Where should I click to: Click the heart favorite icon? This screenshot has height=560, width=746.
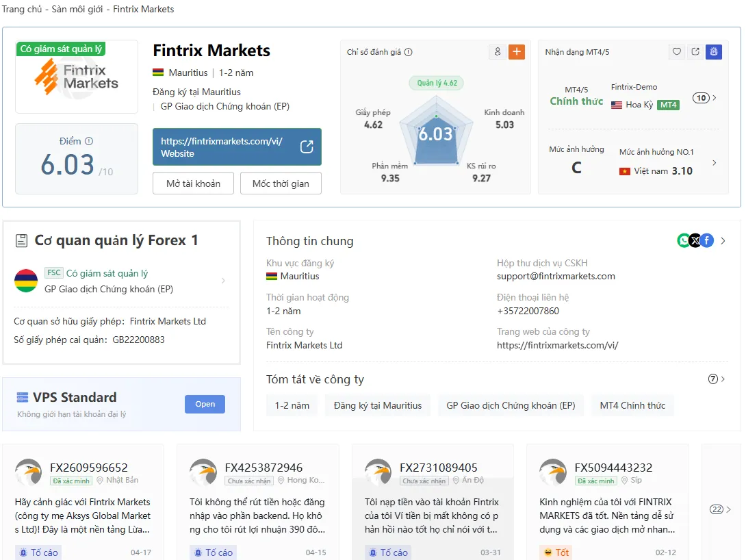tap(677, 51)
